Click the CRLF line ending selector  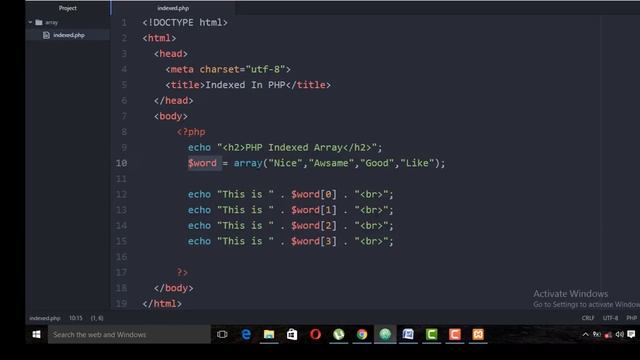588,318
